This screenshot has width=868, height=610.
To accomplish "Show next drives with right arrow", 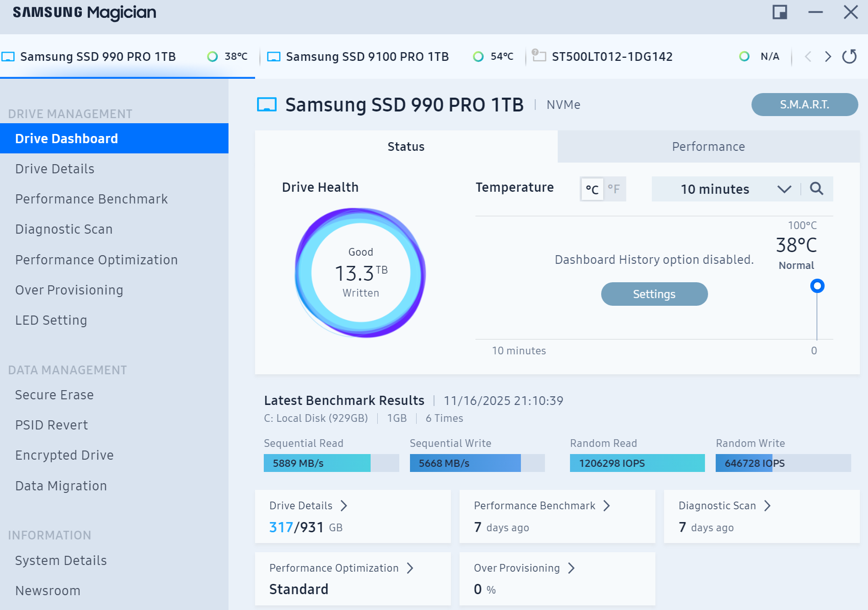I will pos(828,56).
